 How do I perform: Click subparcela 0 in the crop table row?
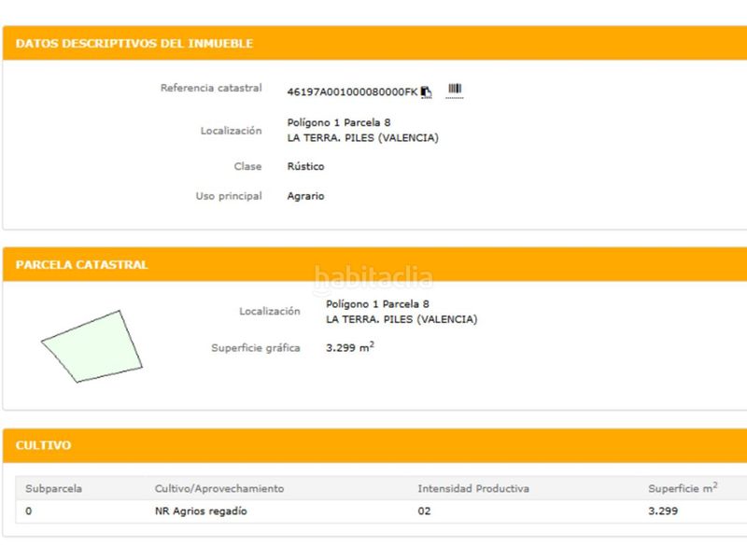(28, 511)
